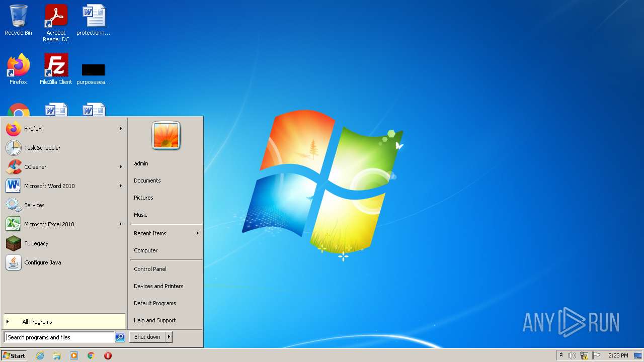The height and width of the screenshot is (362, 644).
Task: Open the admin user folder
Action: pyautogui.click(x=141, y=163)
